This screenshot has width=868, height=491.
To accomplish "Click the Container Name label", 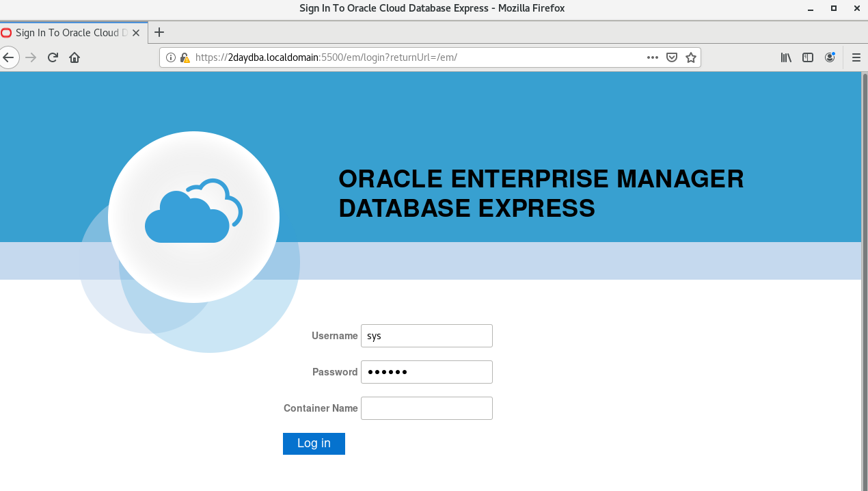I will pyautogui.click(x=321, y=408).
